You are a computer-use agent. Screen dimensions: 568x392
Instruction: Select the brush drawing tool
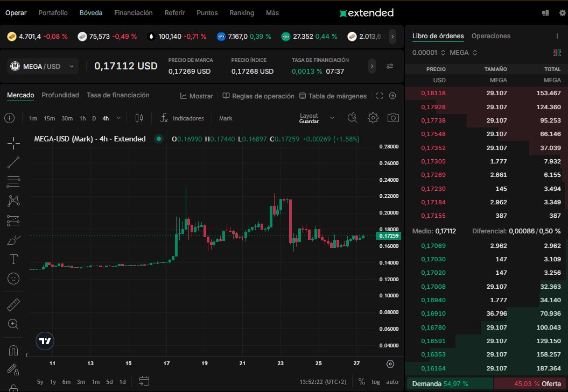13,240
